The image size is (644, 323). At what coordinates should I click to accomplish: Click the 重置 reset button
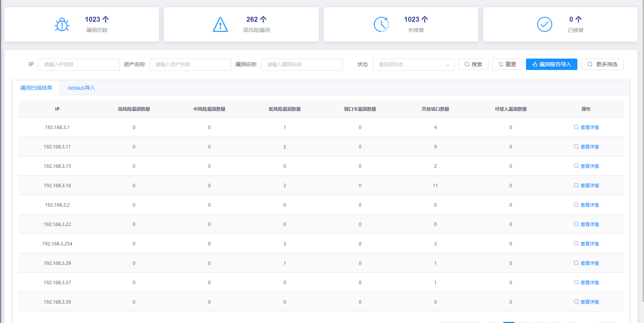tap(507, 64)
